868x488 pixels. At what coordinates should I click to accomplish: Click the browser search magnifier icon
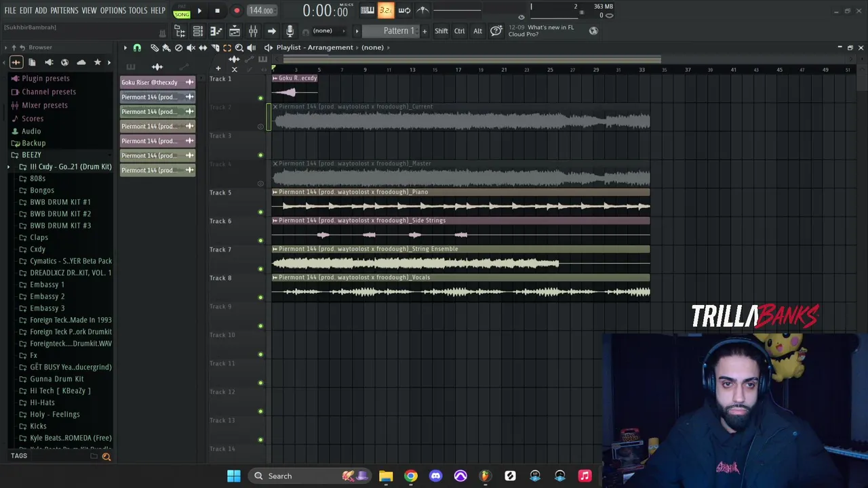point(106,457)
